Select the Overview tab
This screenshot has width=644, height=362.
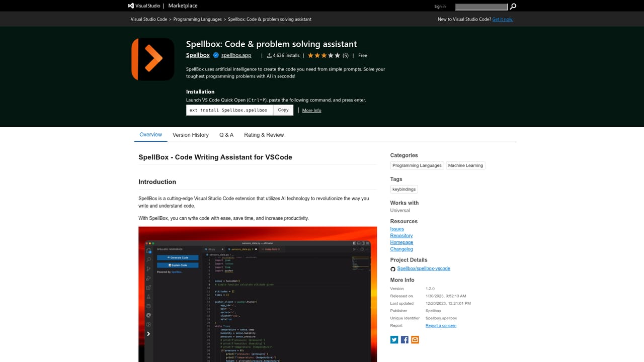click(x=150, y=135)
